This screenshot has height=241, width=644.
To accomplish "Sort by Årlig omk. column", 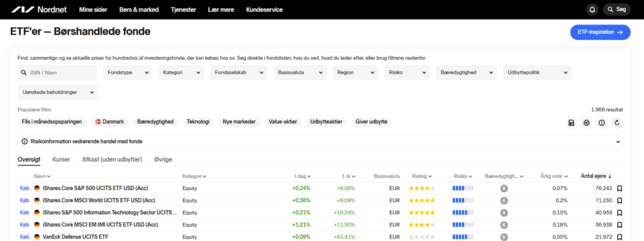I will pyautogui.click(x=554, y=176).
